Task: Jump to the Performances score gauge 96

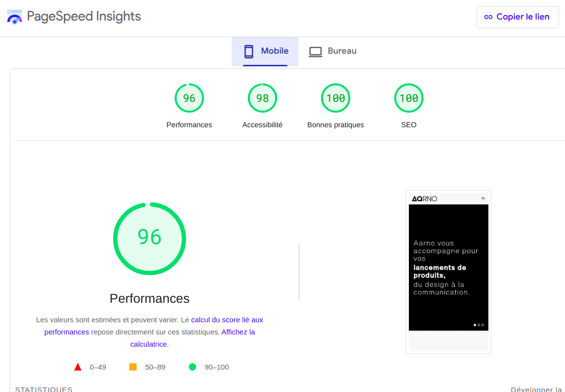Action: pos(189,98)
